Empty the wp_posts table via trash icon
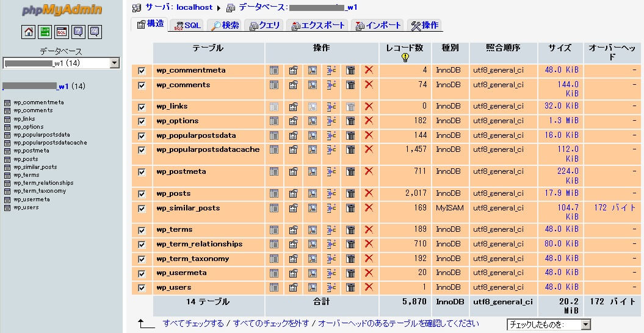The image size is (644, 333). [x=350, y=193]
